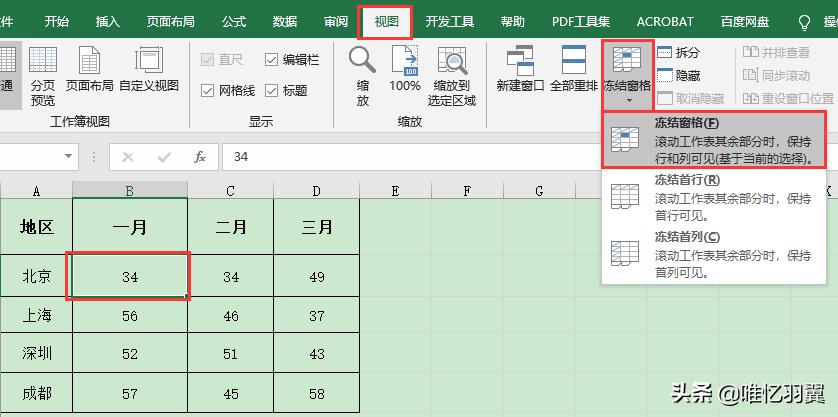Select the cell with value 49
838x417 pixels.
click(316, 275)
